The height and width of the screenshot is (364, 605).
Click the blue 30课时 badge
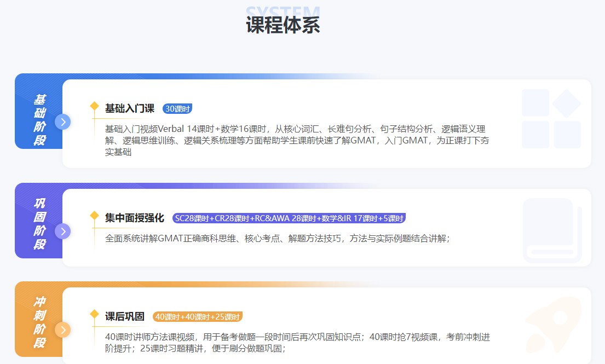(177, 109)
